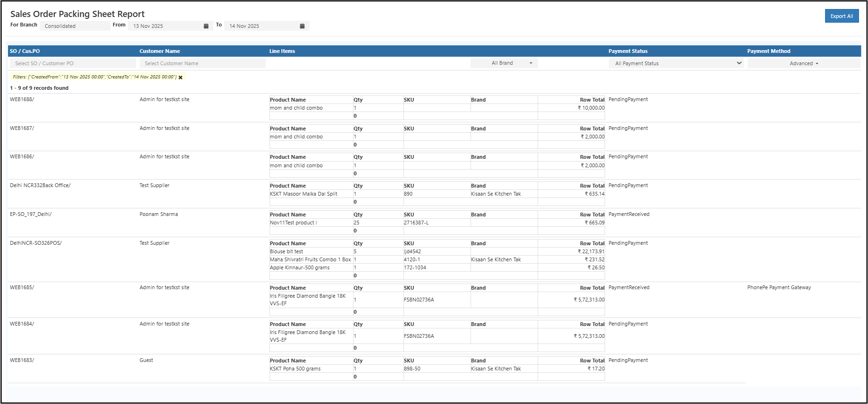Viewport: 868px width, 404px height.
Task: Click PaymentReceived status for EP-SO_197_Delhi/
Action: [x=629, y=214]
